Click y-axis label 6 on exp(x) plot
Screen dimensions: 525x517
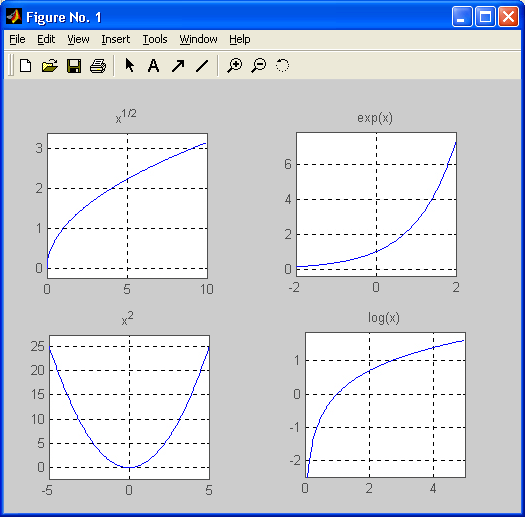click(288, 164)
